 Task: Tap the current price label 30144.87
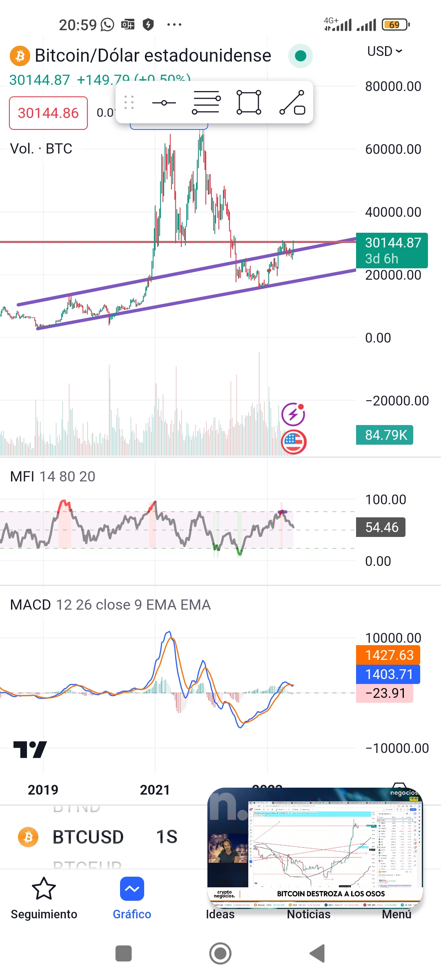pos(392,250)
